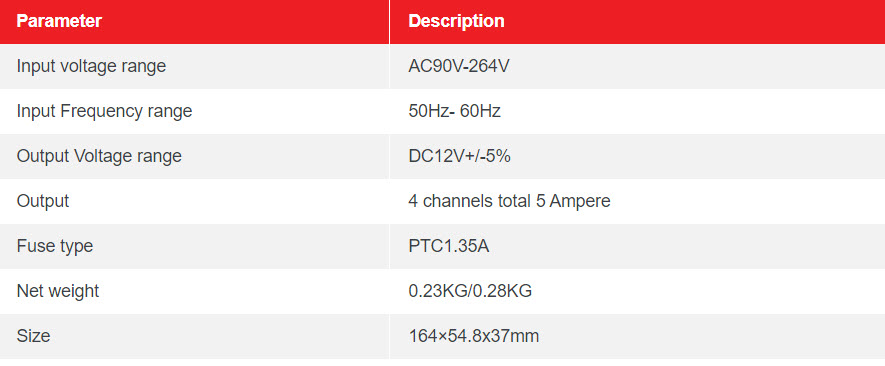Select the Output Voltage range label
This screenshot has height=366, width=885.
pyautogui.click(x=99, y=156)
